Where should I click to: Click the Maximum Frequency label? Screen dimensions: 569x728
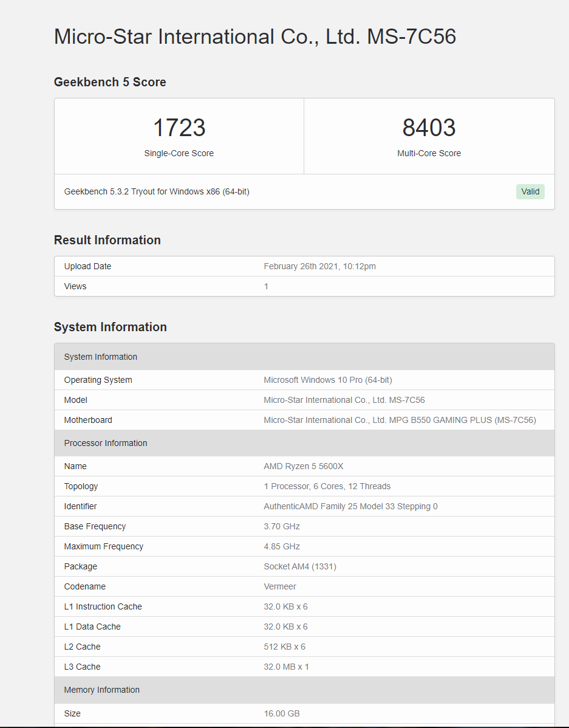tap(103, 546)
